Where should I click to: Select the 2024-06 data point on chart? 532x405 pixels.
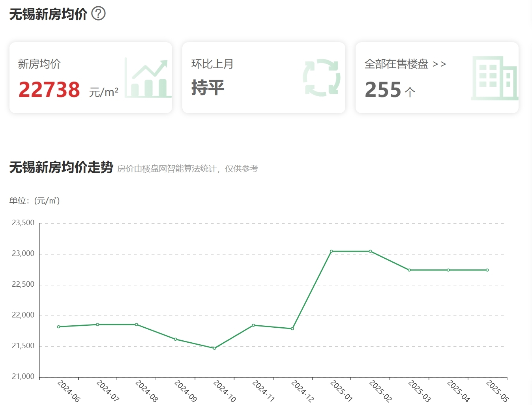(x=59, y=327)
